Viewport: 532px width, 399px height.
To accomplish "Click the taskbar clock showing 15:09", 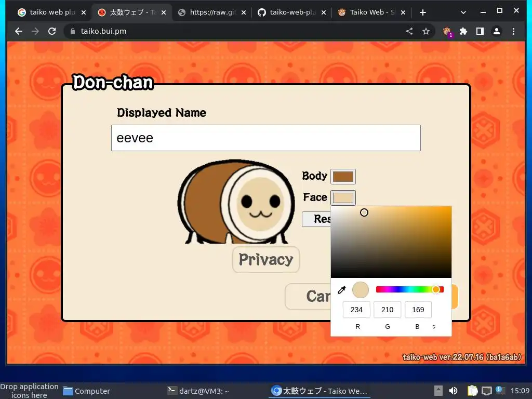I will 520,391.
